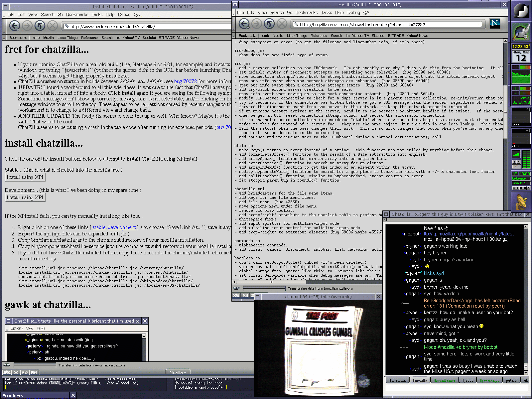Click Install using XPI under Development

[25, 198]
